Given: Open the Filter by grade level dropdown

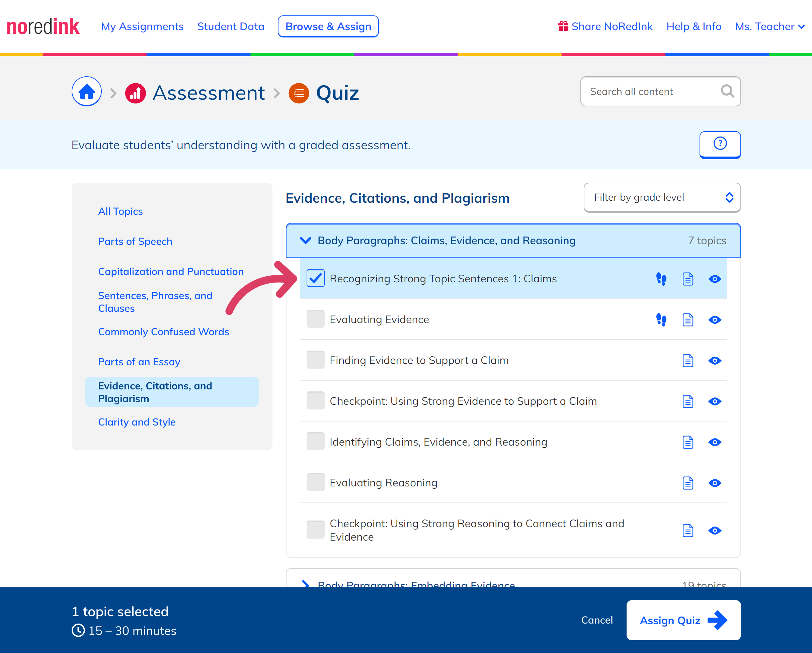Looking at the screenshot, I should pyautogui.click(x=662, y=198).
